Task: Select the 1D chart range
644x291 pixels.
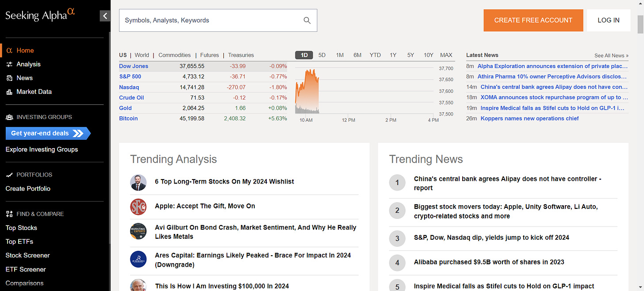Action: 304,55
